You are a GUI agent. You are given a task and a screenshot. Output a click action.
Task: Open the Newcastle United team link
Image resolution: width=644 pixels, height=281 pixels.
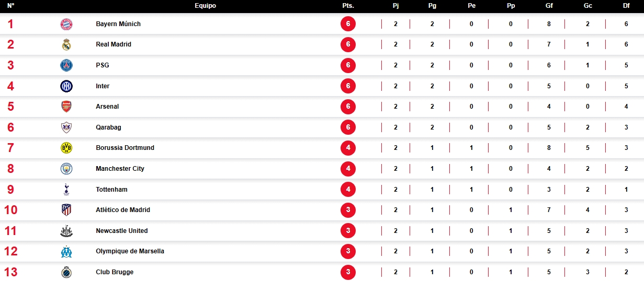point(121,231)
